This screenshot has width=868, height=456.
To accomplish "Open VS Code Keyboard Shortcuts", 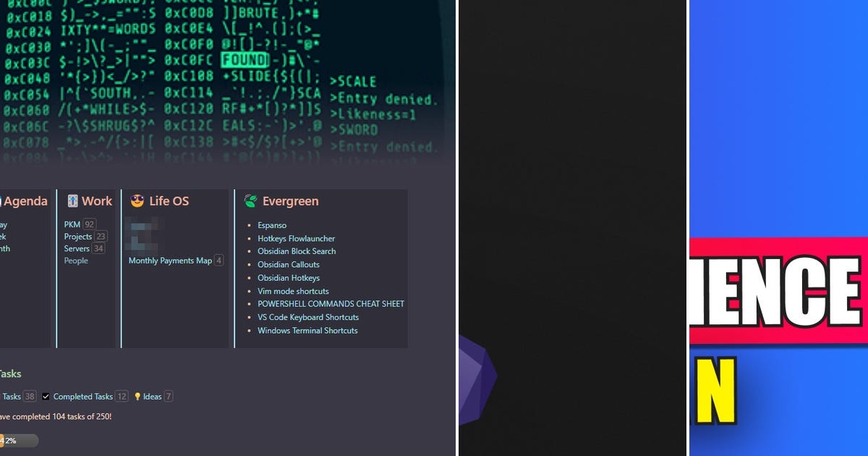I will point(309,317).
